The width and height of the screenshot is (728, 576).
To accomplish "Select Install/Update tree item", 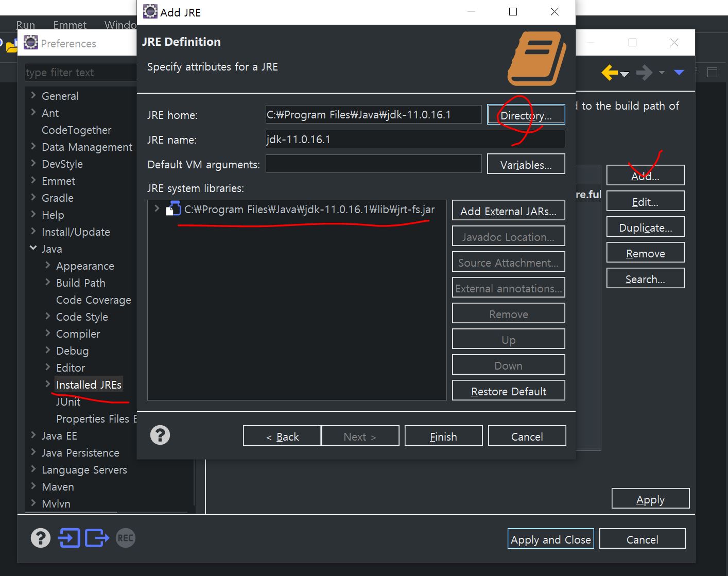I will 76,232.
